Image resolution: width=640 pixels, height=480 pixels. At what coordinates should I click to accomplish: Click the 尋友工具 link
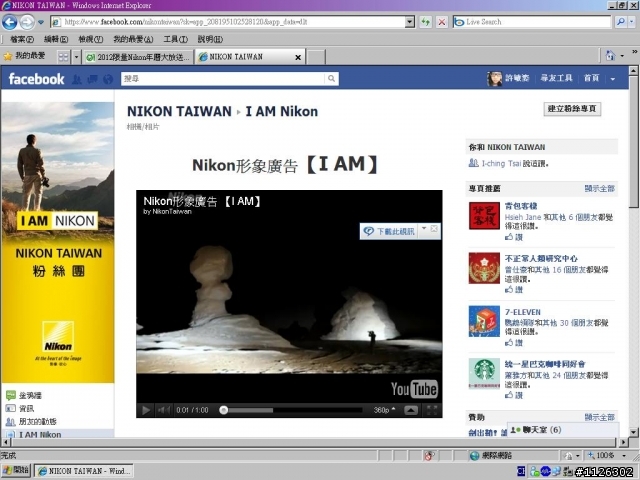pyautogui.click(x=556, y=78)
